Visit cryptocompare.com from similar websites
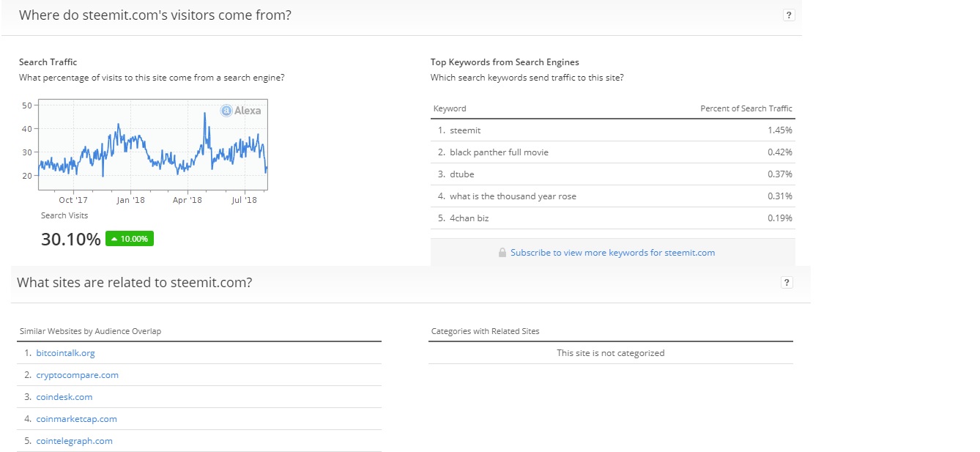Image resolution: width=980 pixels, height=452 pixels. point(77,375)
